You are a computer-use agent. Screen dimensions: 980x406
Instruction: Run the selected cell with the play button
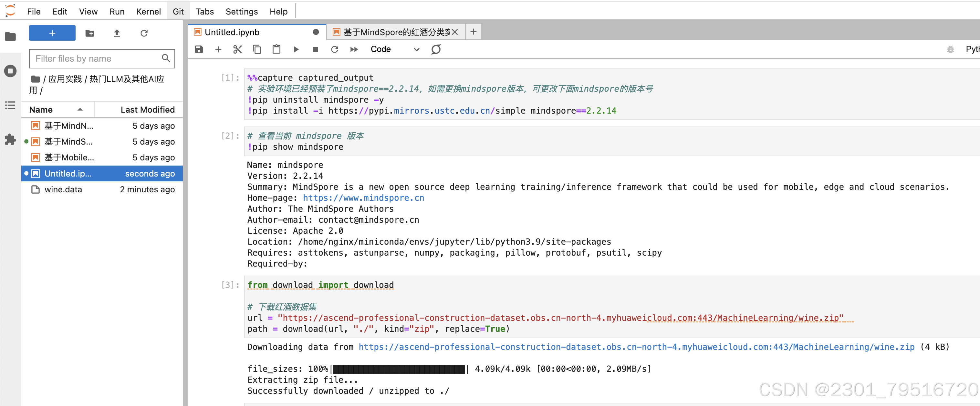[296, 49]
